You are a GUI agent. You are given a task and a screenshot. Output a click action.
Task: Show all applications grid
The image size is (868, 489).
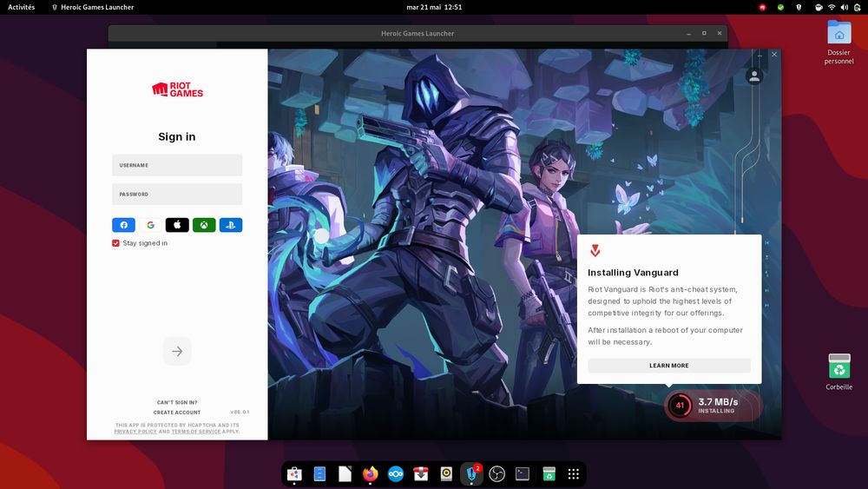(x=574, y=474)
